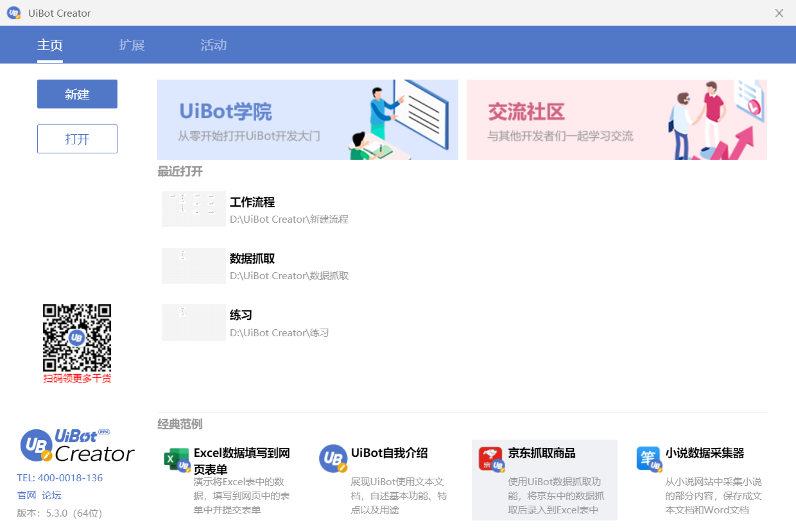This screenshot has width=796, height=532.
Task: Click the Excel example icon
Action: click(x=177, y=459)
